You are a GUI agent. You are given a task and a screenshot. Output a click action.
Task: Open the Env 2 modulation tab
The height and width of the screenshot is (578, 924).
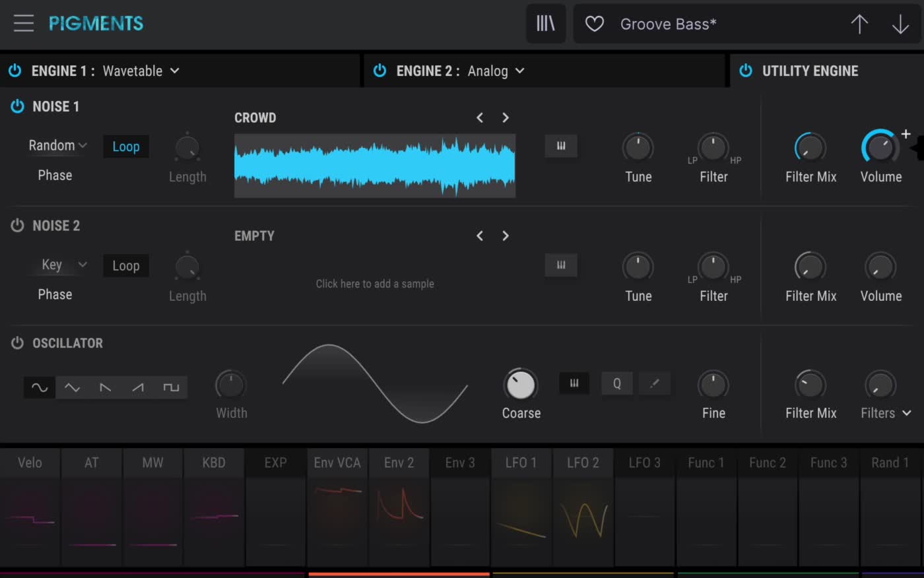pyautogui.click(x=399, y=463)
